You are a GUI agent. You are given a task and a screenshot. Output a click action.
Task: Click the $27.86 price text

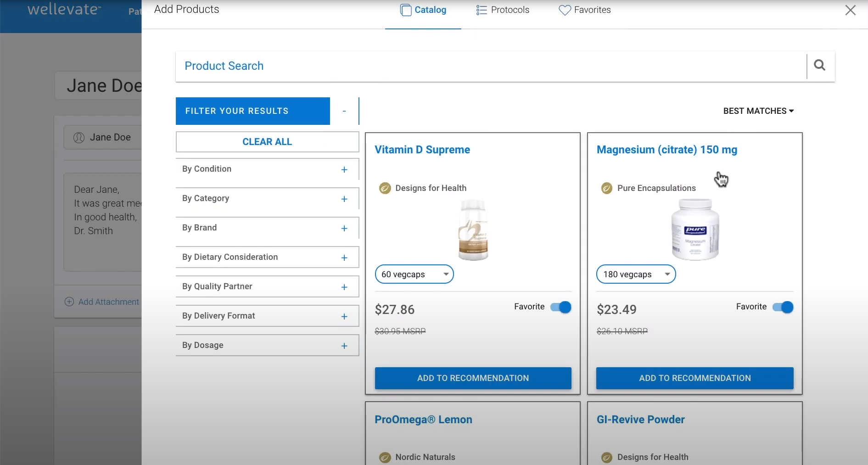pyautogui.click(x=395, y=310)
